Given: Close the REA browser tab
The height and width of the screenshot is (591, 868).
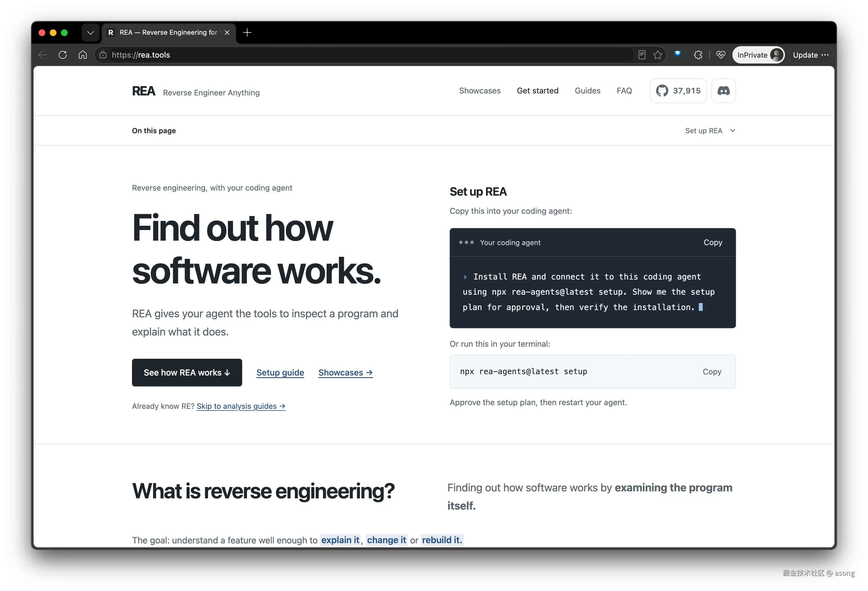Looking at the screenshot, I should [227, 32].
